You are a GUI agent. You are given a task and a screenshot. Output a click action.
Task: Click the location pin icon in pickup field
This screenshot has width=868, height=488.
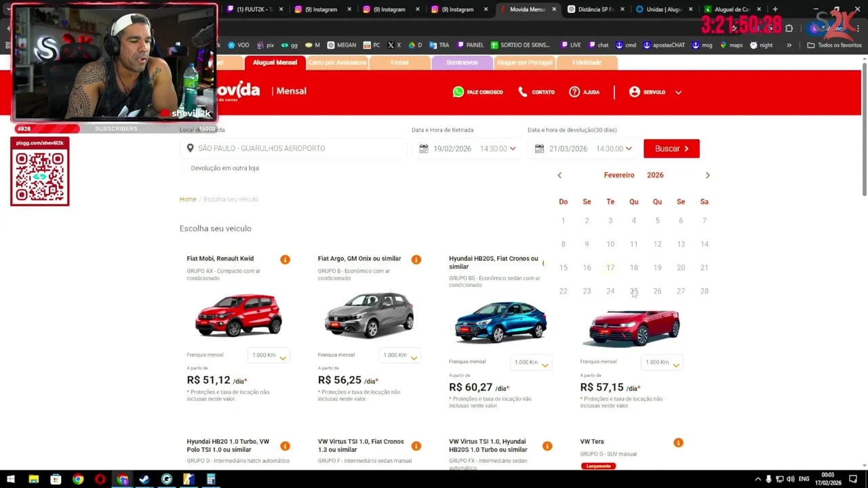click(191, 148)
